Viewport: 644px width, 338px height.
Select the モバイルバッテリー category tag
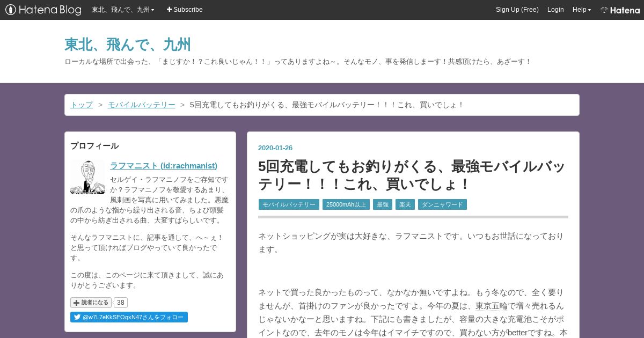pos(289,204)
